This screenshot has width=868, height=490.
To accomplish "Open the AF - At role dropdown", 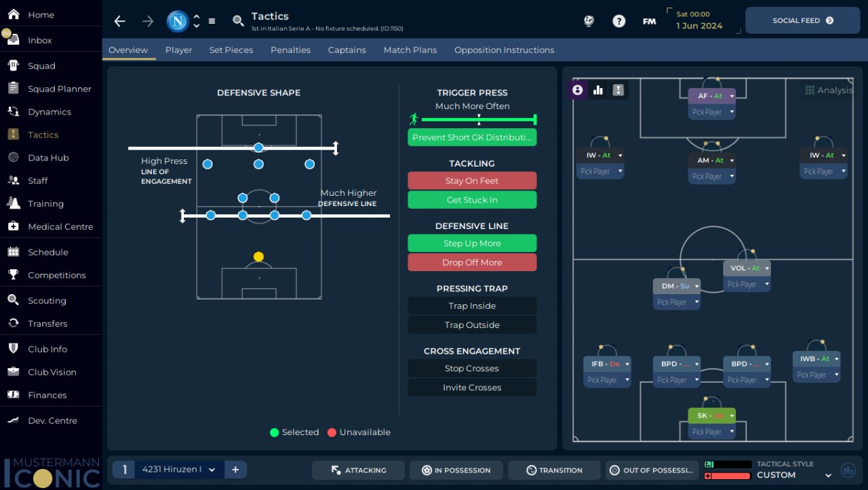I will pyautogui.click(x=732, y=96).
